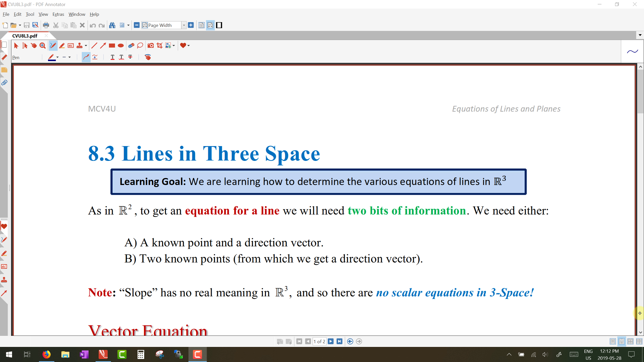Select the Marker highlighter tool
The height and width of the screenshot is (362, 644).
62,46
